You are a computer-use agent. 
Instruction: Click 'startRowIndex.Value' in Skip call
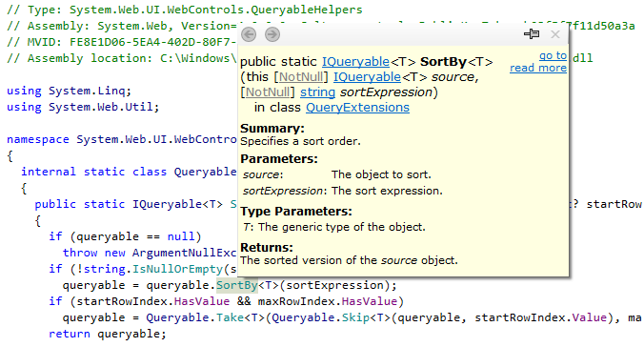pos(540,317)
